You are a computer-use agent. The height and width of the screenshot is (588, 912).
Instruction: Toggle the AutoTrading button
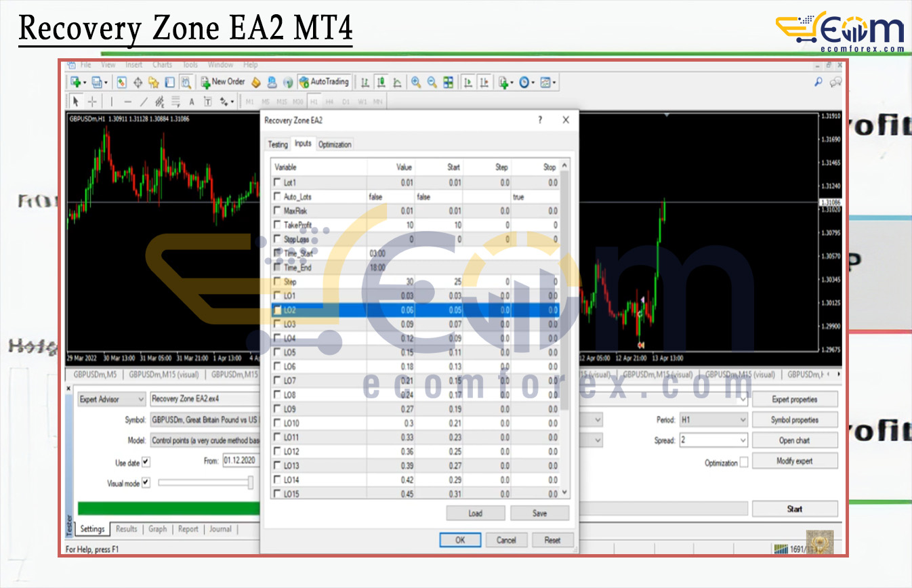(x=324, y=82)
